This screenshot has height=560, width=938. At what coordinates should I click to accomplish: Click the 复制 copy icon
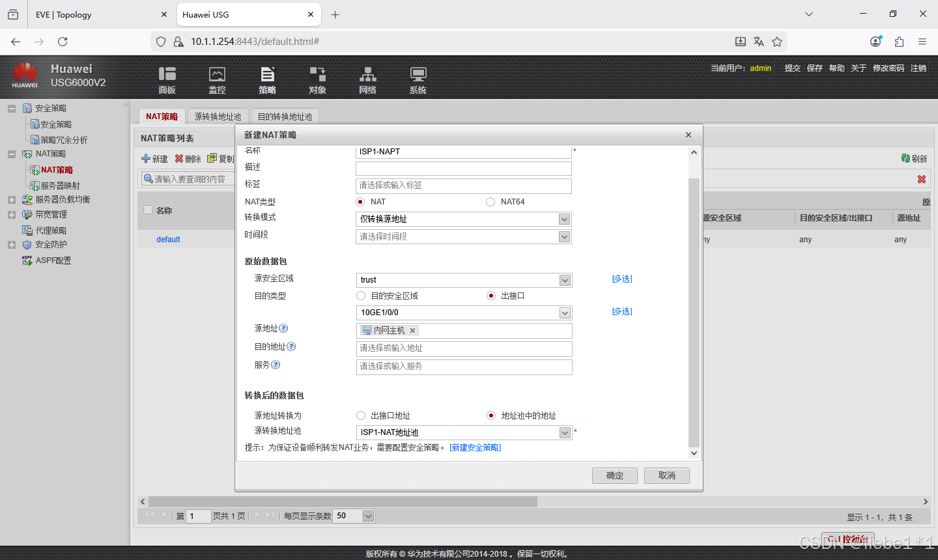click(212, 158)
